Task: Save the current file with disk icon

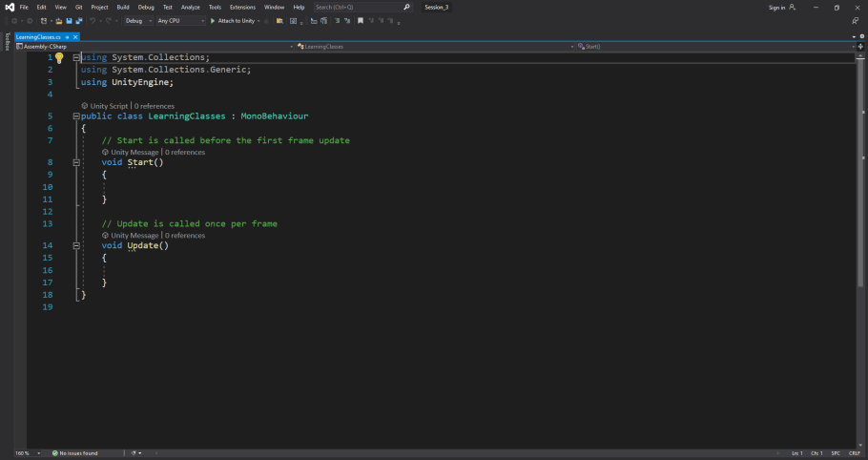Action: point(70,20)
